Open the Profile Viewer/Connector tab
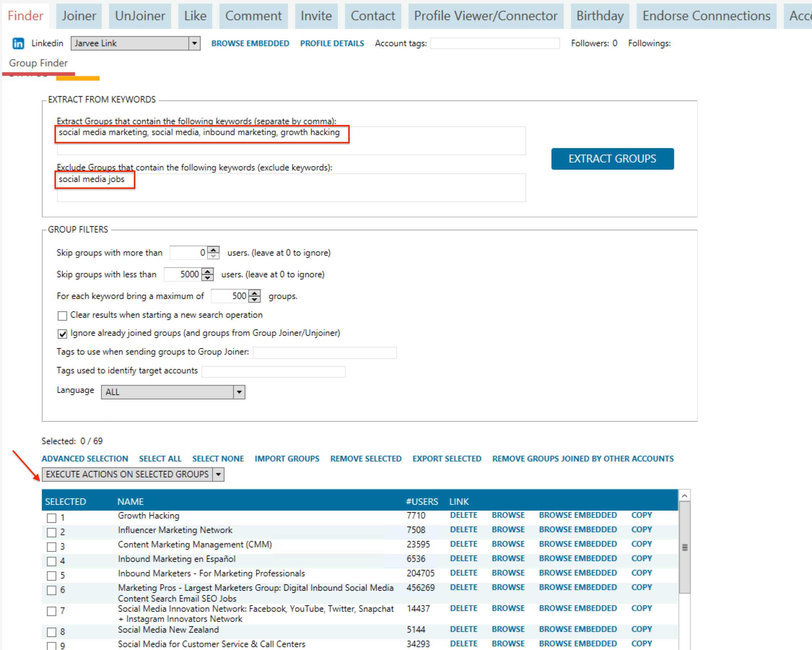812x650 pixels. 485,16
